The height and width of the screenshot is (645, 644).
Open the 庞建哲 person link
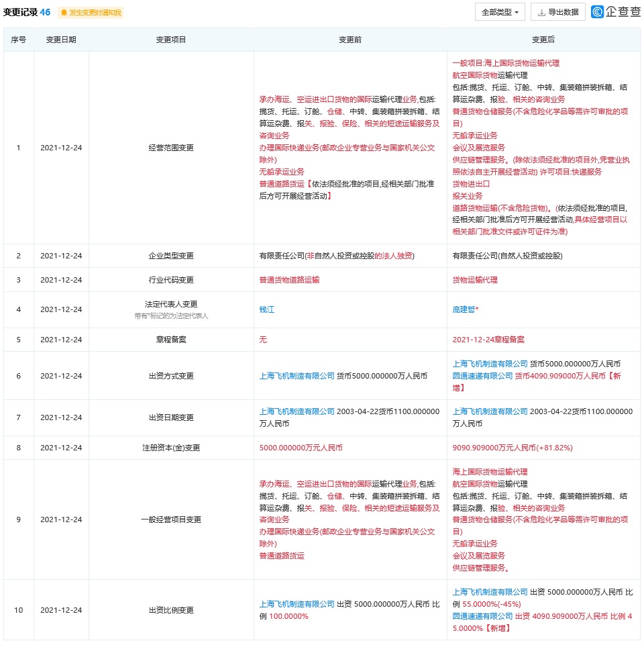pos(464,309)
